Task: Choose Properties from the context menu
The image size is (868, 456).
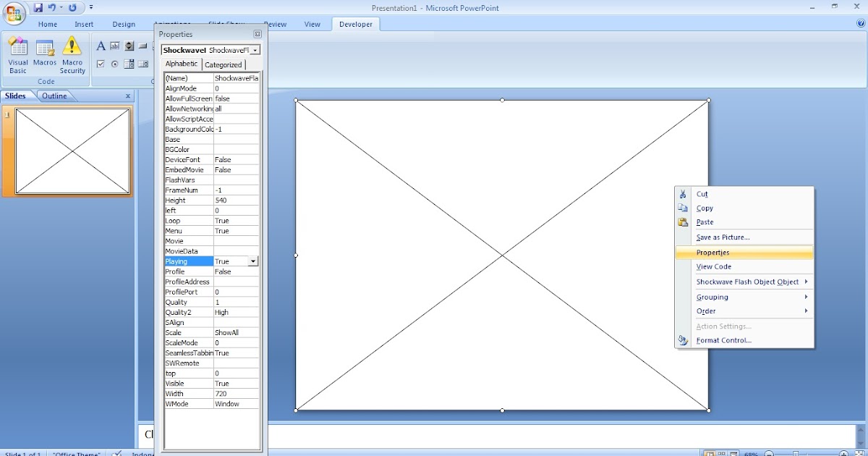Action: pos(712,253)
